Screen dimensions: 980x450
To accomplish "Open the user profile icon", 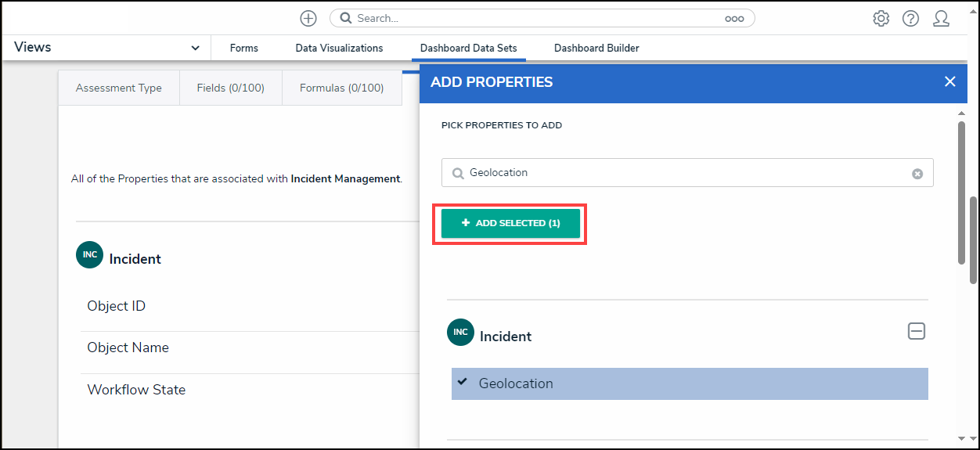I will coord(941,18).
